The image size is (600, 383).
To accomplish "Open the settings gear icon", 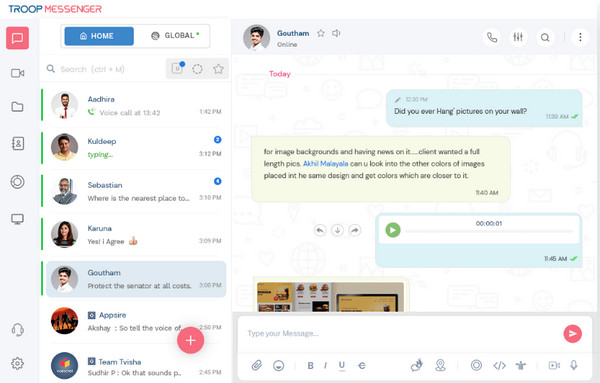I will click(x=17, y=363).
